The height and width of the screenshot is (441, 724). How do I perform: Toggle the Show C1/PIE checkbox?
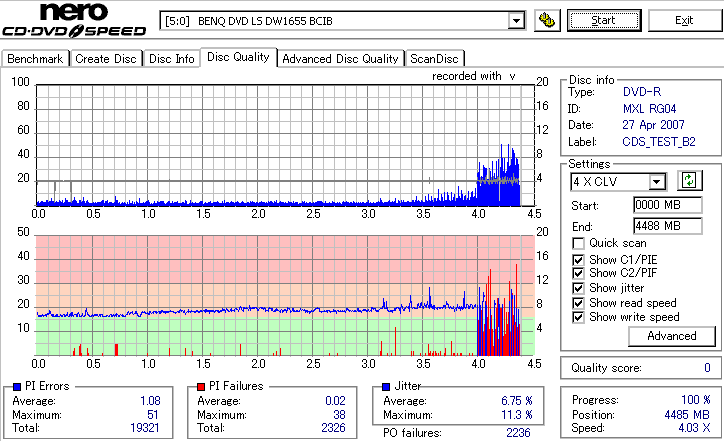coord(578,260)
